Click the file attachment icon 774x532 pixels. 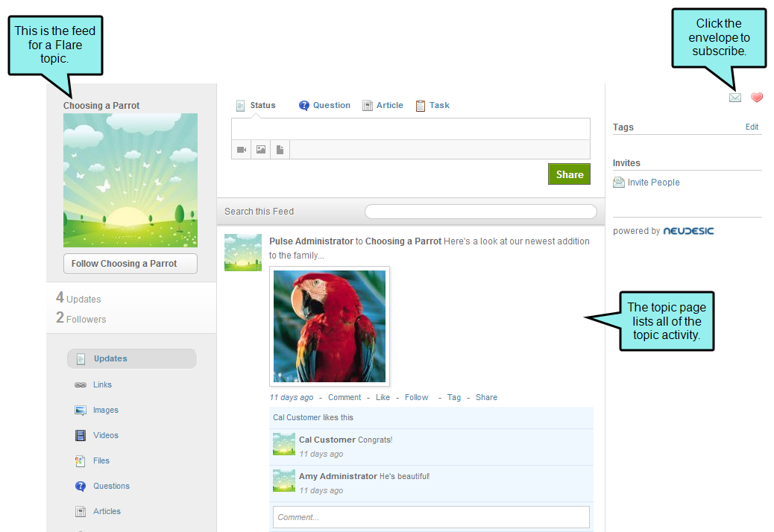280,150
